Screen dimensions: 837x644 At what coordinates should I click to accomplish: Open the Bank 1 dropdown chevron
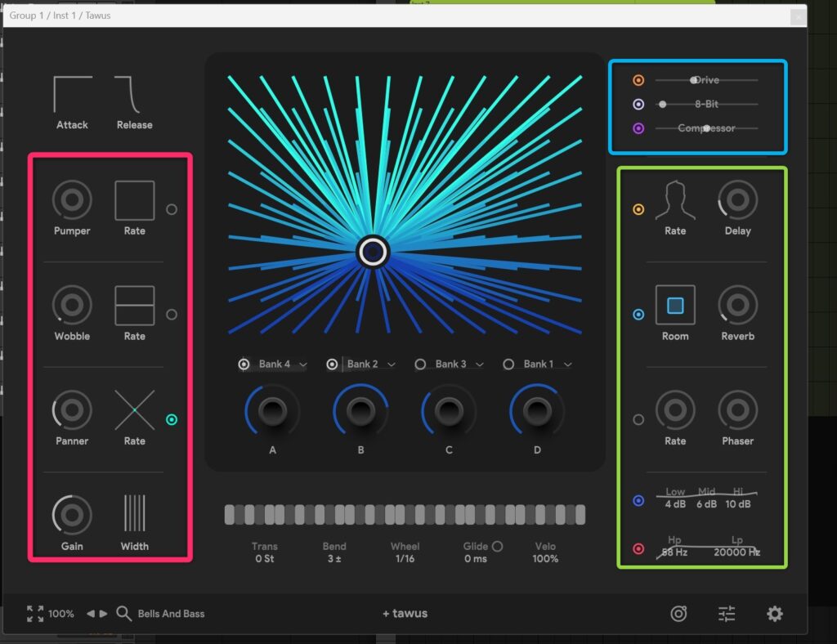567,364
